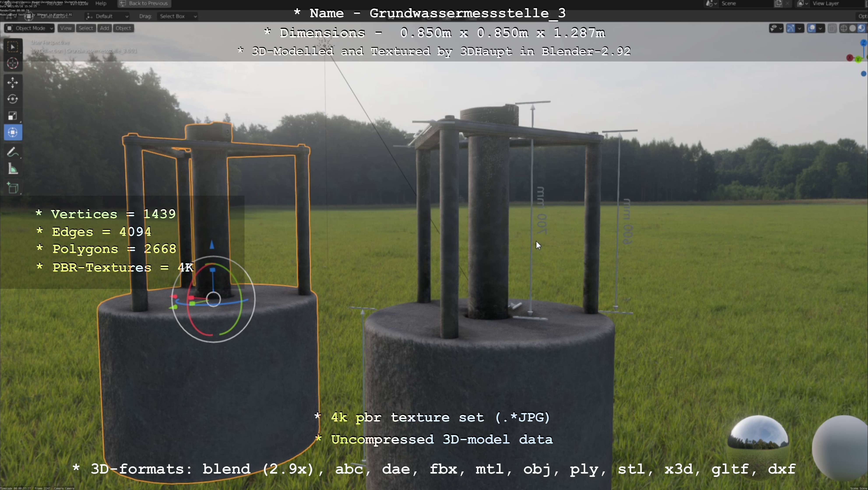The width and height of the screenshot is (868, 490).
Task: Open the View menu
Action: 66,28
